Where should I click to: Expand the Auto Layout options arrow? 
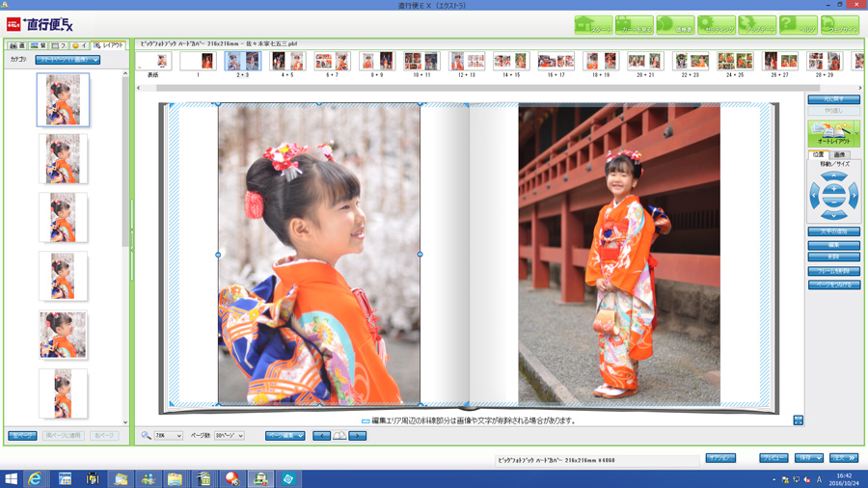(x=854, y=133)
